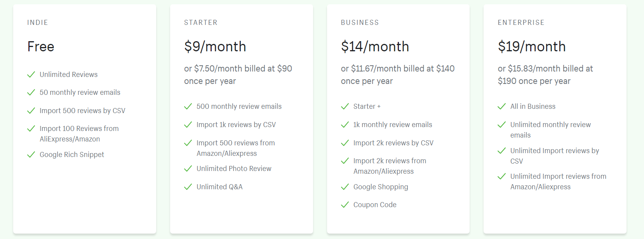Click the checkmark beside Unlimited Photo Review

[188, 169]
